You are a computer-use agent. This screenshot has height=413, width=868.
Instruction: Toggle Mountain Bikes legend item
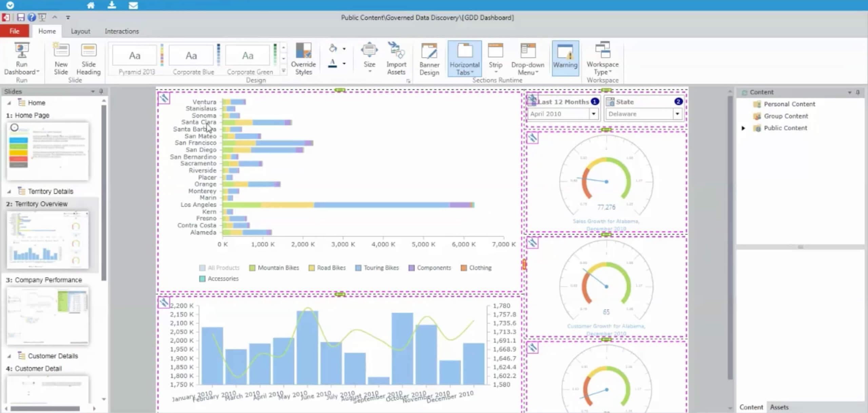274,268
